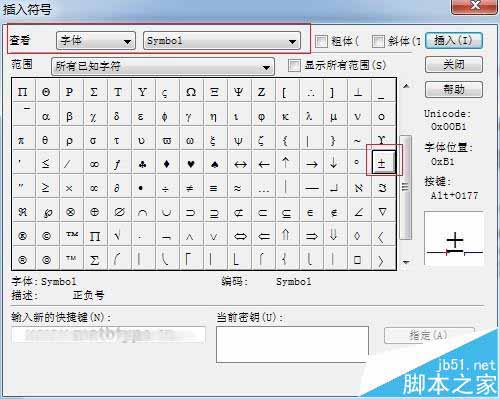Toggle the show all ranges (显示所有范围) checkbox
Screen dimensions: 500x399
pos(294,65)
